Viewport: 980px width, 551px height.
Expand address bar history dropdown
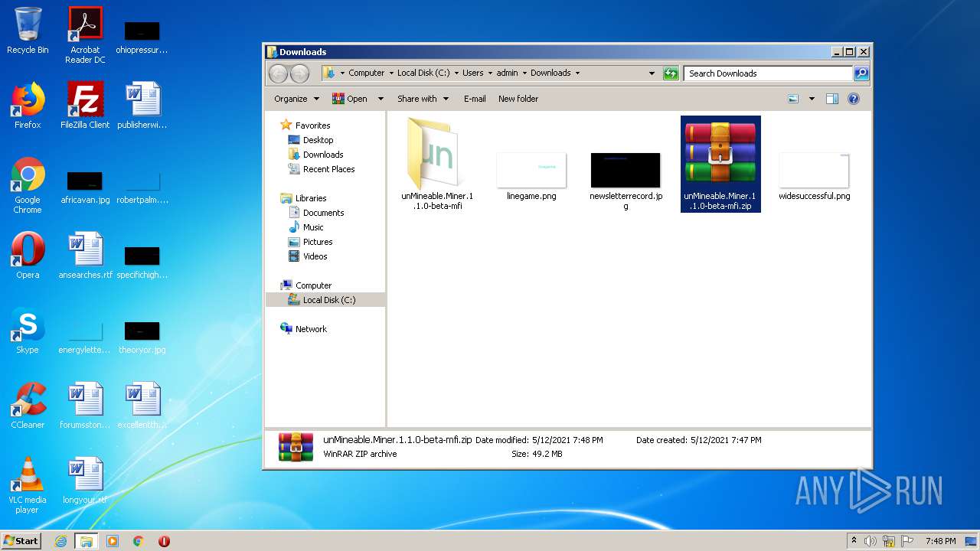point(652,73)
